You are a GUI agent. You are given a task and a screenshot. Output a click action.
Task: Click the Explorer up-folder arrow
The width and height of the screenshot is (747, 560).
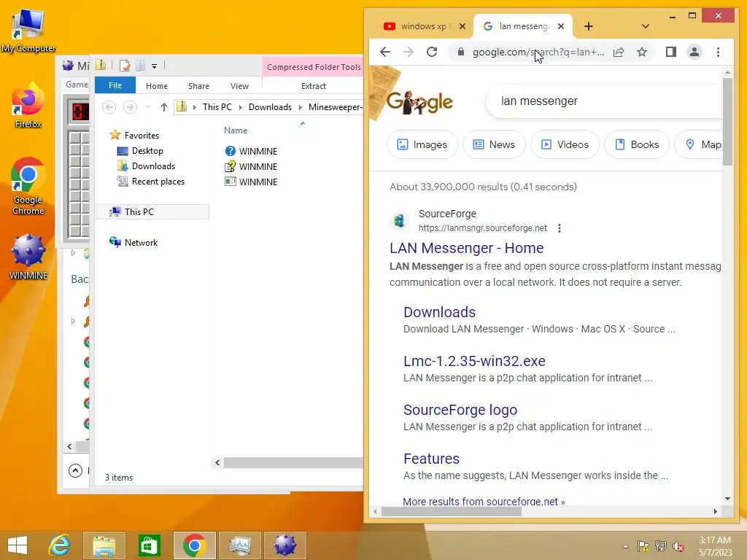164,107
